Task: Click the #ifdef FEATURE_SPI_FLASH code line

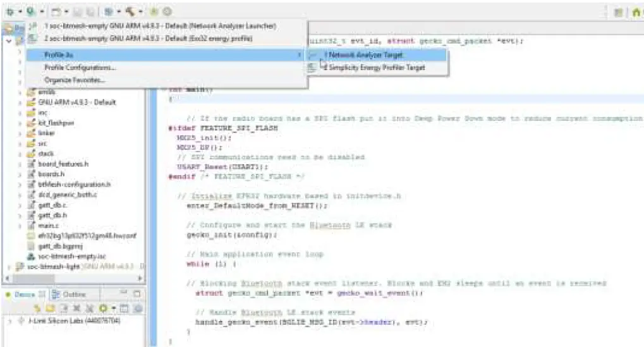Action: (223, 128)
